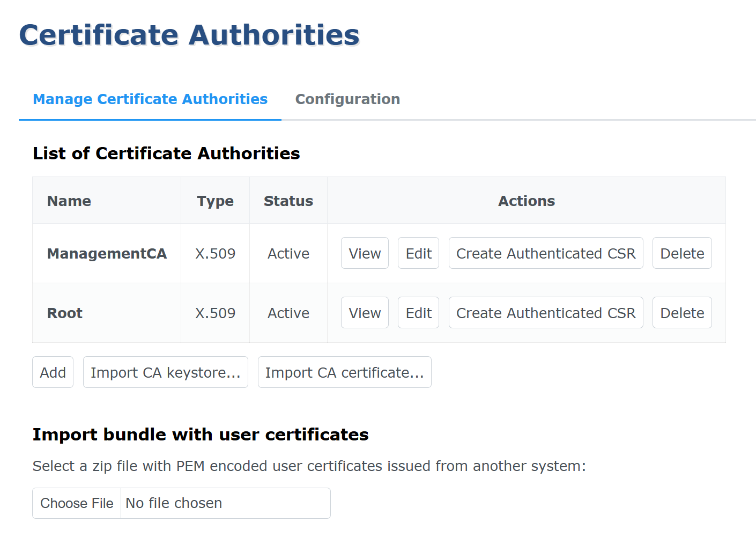
Task: View the ManagementCA certificate authority
Action: pos(365,253)
